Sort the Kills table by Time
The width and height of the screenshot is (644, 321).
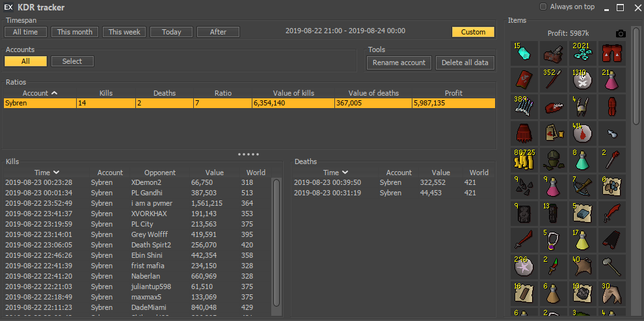click(x=47, y=173)
